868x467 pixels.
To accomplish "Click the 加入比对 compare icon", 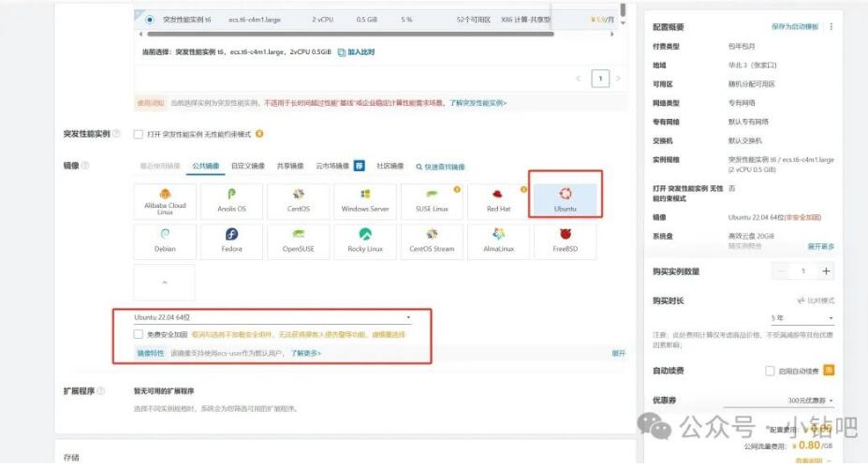I will point(342,52).
